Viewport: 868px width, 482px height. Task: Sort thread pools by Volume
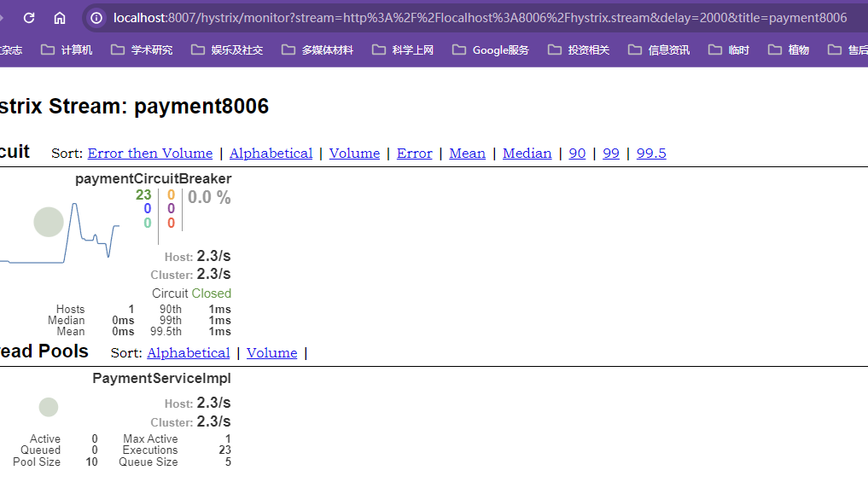point(271,353)
